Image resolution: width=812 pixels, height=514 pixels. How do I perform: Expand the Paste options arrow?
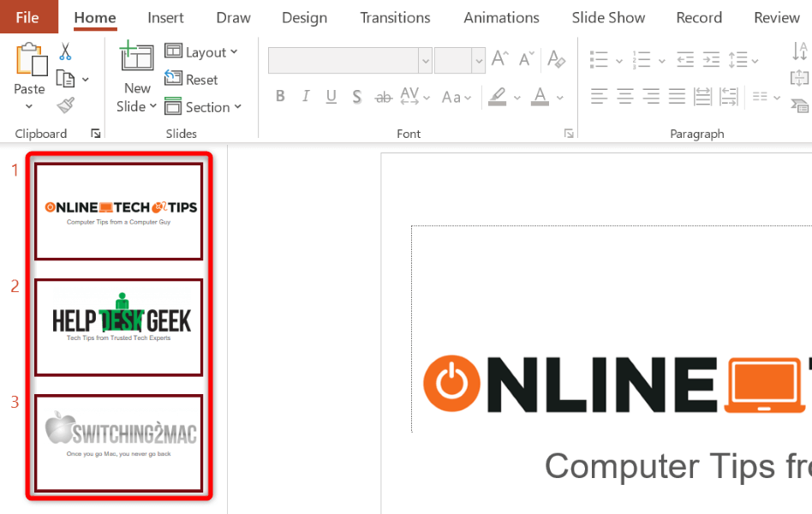[x=29, y=106]
